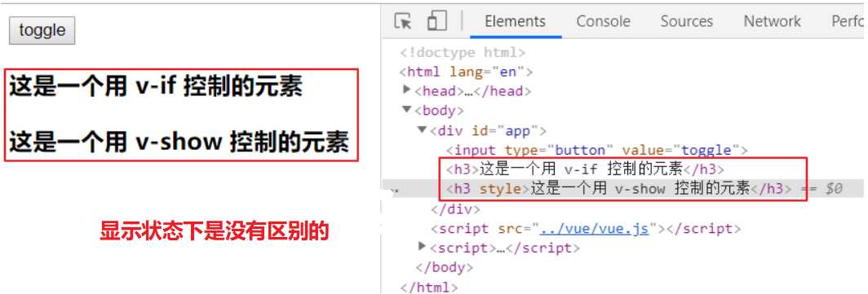Viewport: 868px width, 294px height.
Task: Collapse the div id="app" node
Action: [423, 130]
